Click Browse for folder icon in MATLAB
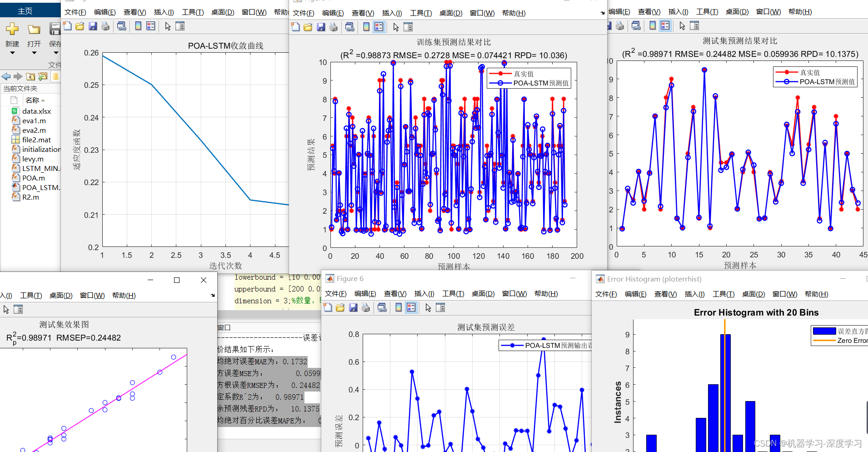 click(43, 76)
